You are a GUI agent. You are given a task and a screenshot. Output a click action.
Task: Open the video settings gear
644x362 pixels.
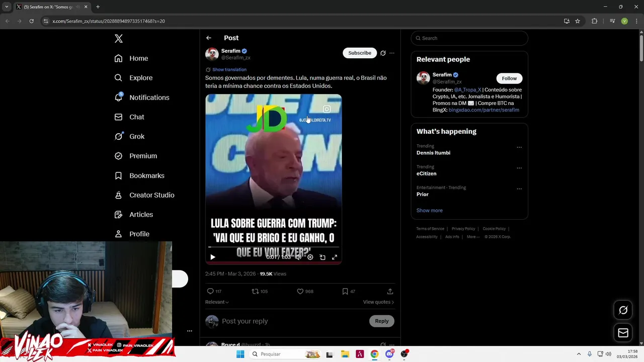tap(310, 257)
